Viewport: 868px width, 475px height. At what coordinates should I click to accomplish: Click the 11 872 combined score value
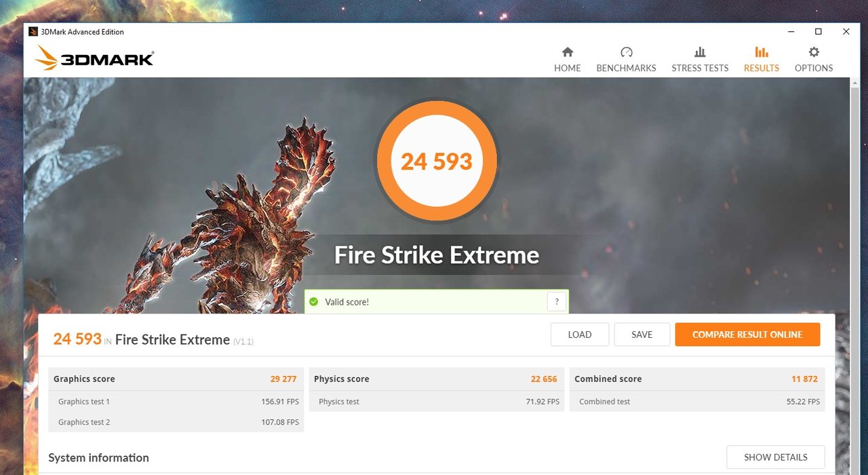tap(805, 379)
